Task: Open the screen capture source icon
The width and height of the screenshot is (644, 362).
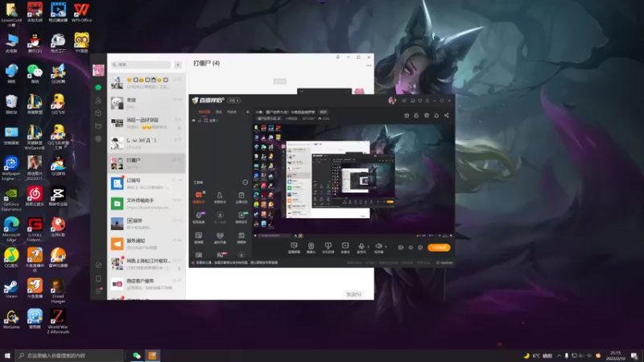Action: pos(294,246)
